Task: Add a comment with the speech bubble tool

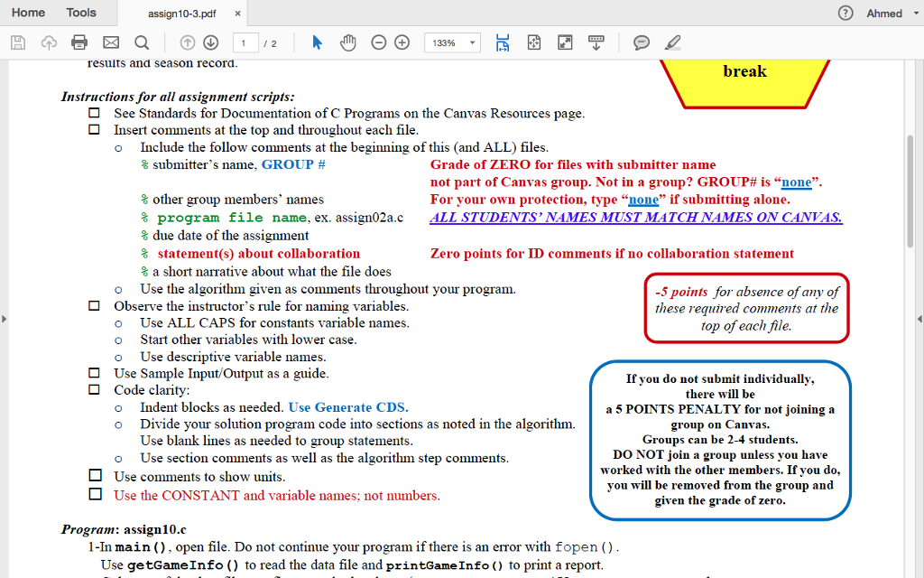Action: pyautogui.click(x=642, y=42)
